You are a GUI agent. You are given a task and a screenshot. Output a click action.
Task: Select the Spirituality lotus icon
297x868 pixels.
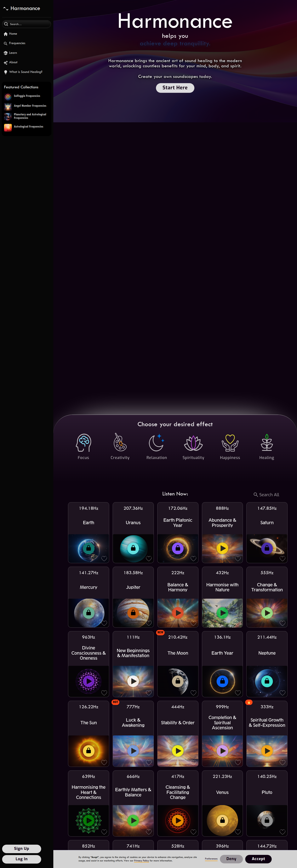193,443
